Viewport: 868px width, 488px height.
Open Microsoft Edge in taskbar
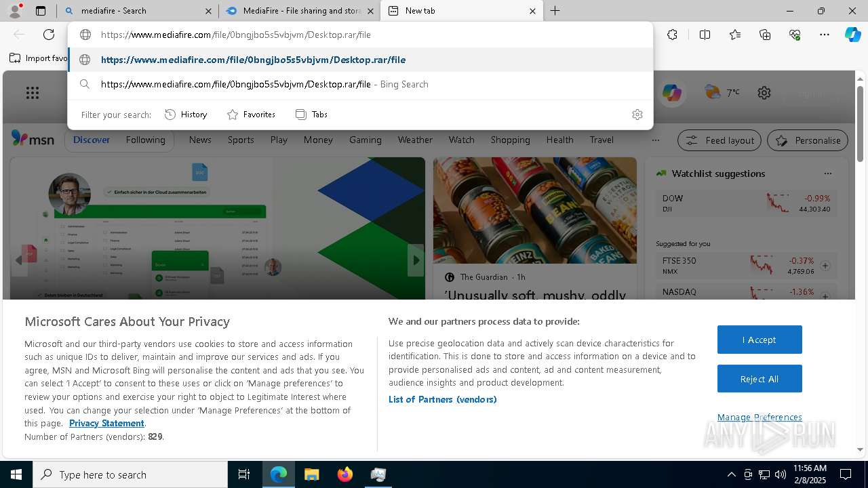[x=279, y=474]
